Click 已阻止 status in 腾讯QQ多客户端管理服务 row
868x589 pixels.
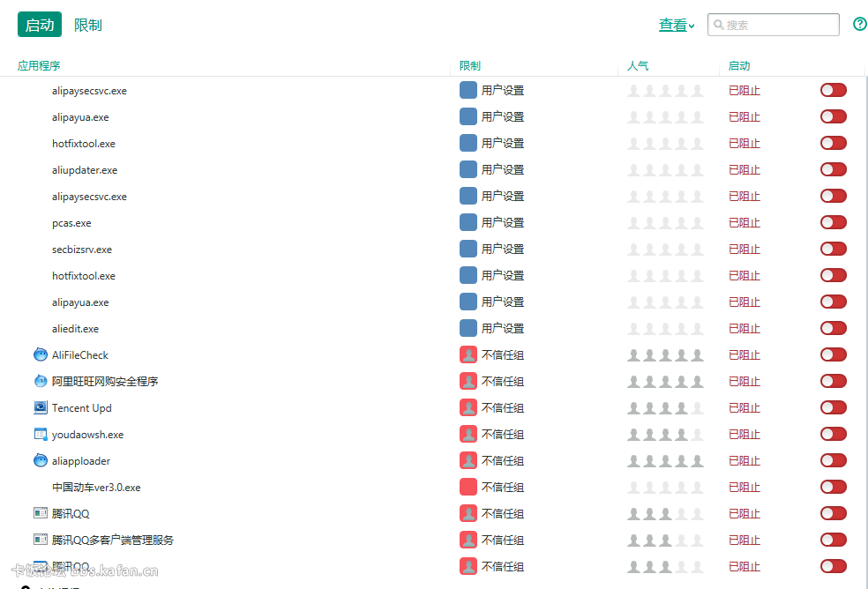(745, 541)
